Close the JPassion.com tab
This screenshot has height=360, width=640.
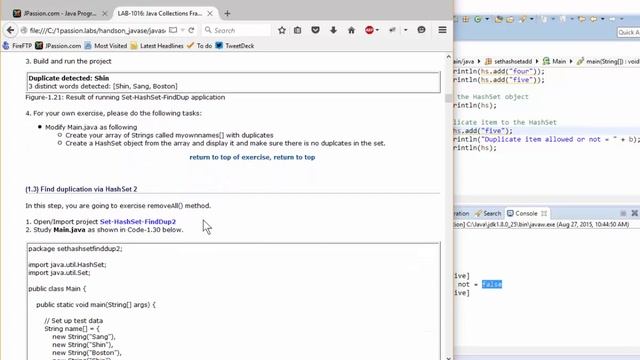click(x=104, y=13)
